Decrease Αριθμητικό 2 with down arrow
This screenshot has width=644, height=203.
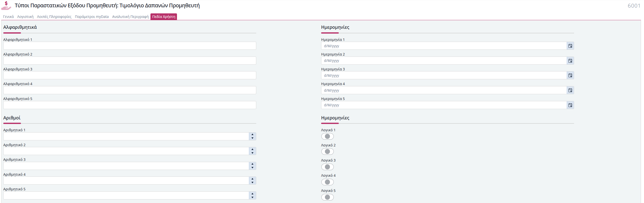252,153
